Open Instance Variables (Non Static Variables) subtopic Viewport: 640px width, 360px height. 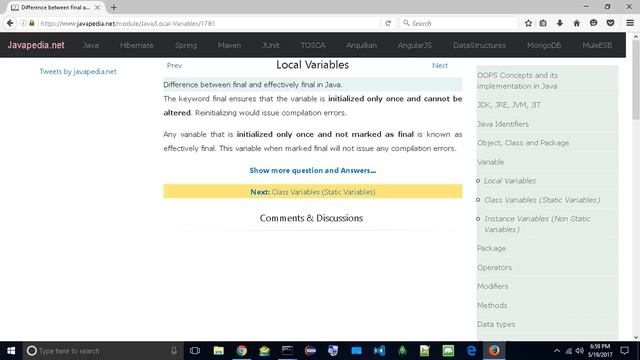pyautogui.click(x=537, y=224)
